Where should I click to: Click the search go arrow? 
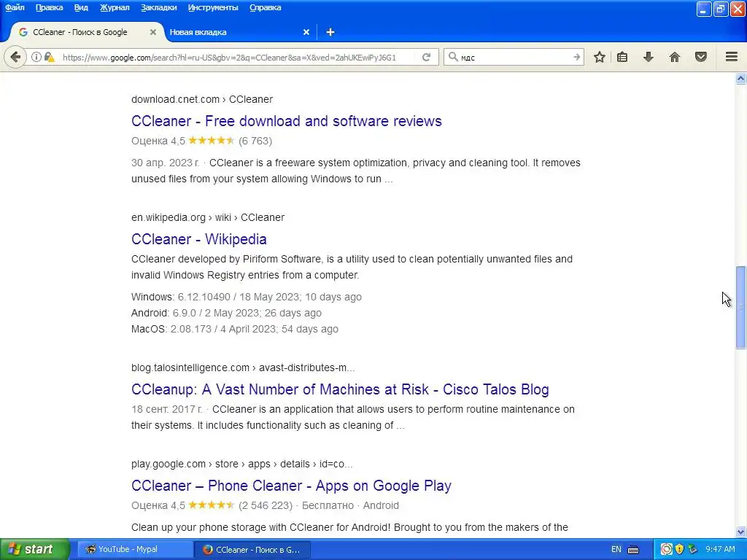click(576, 57)
